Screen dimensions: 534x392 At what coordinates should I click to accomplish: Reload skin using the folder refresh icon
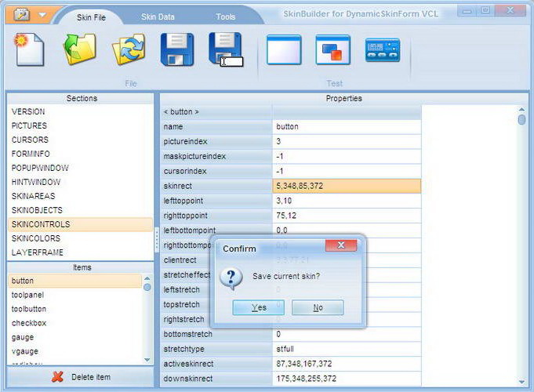pos(129,49)
